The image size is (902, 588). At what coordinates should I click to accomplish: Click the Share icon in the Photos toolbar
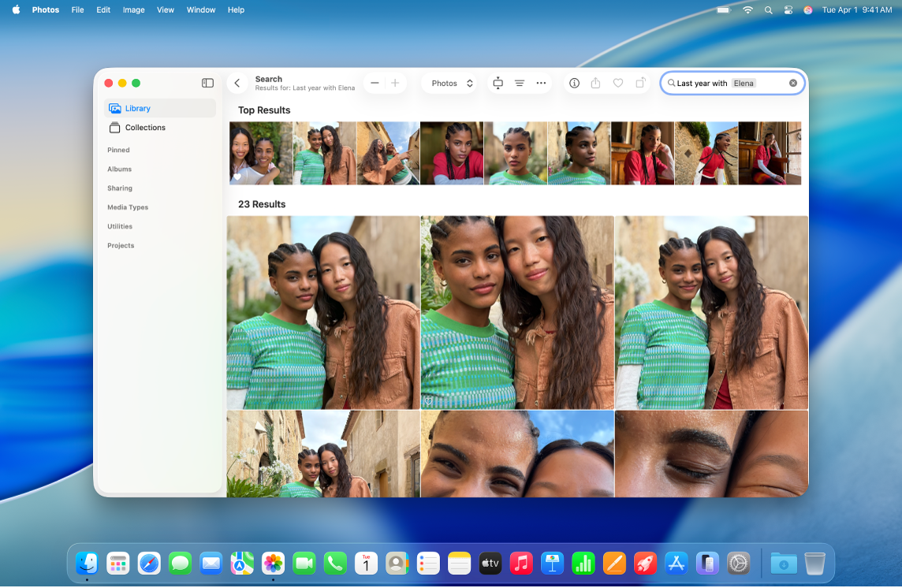pyautogui.click(x=596, y=83)
